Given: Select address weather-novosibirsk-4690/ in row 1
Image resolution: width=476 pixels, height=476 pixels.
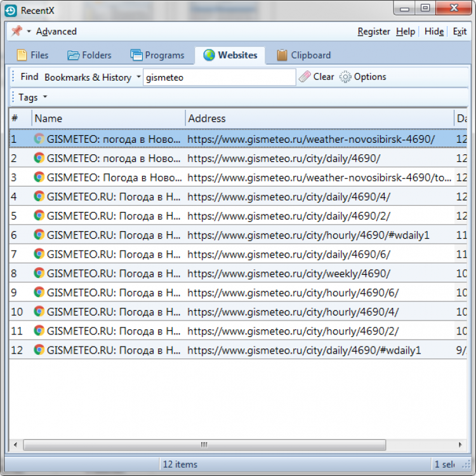Looking at the screenshot, I should 311,139.
